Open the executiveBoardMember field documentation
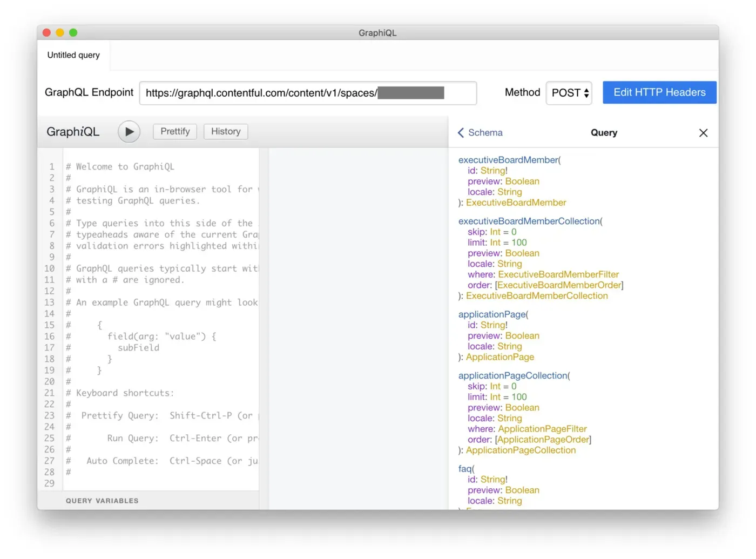Image resolution: width=756 pixels, height=559 pixels. (x=507, y=160)
